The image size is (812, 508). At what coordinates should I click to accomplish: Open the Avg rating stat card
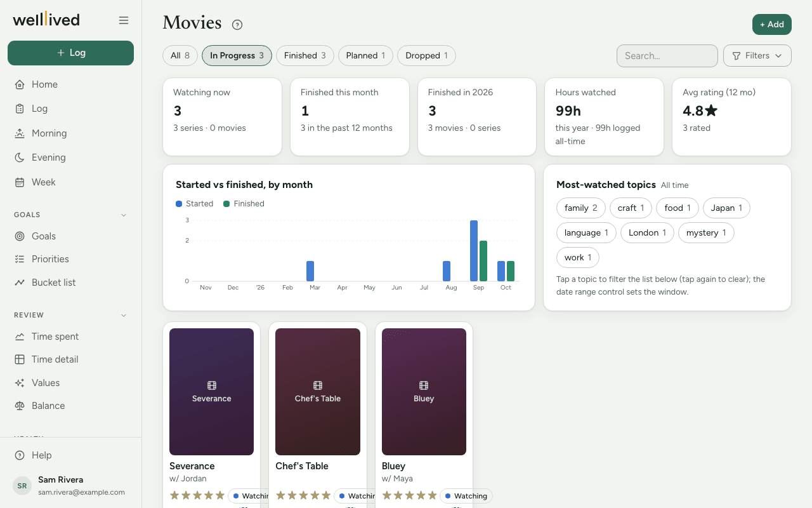tap(731, 117)
